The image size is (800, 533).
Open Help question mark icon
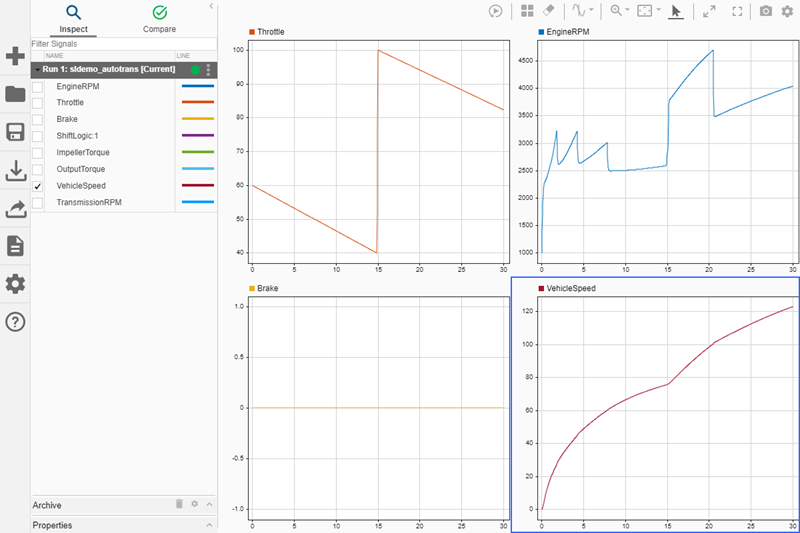pos(15,322)
